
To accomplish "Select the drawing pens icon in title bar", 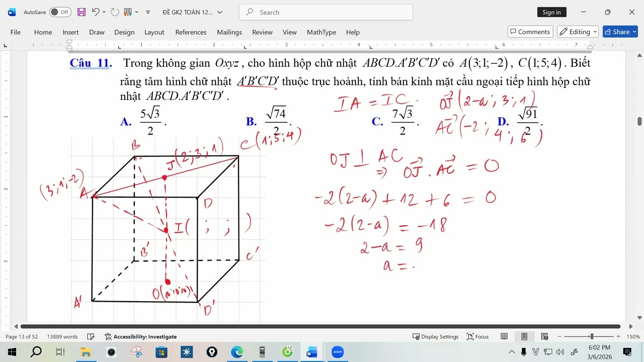I will (128, 12).
